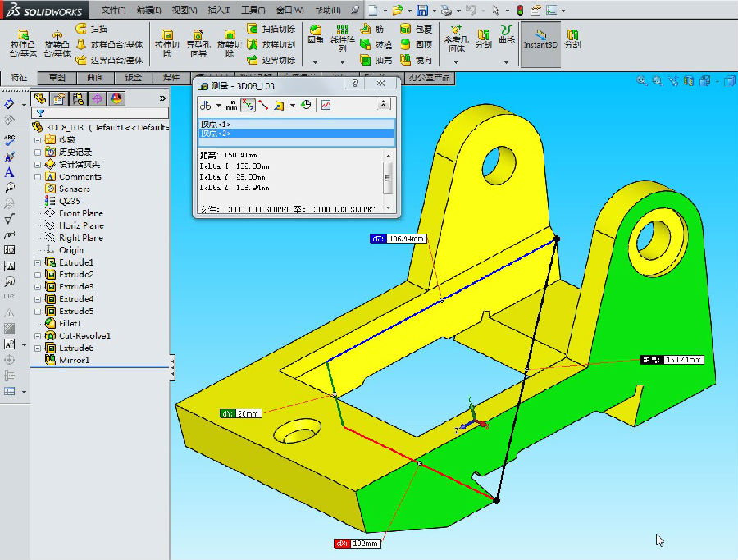Viewport: 738px width, 560px height.
Task: Expand the Extrude1 feature node
Action: coord(38,262)
